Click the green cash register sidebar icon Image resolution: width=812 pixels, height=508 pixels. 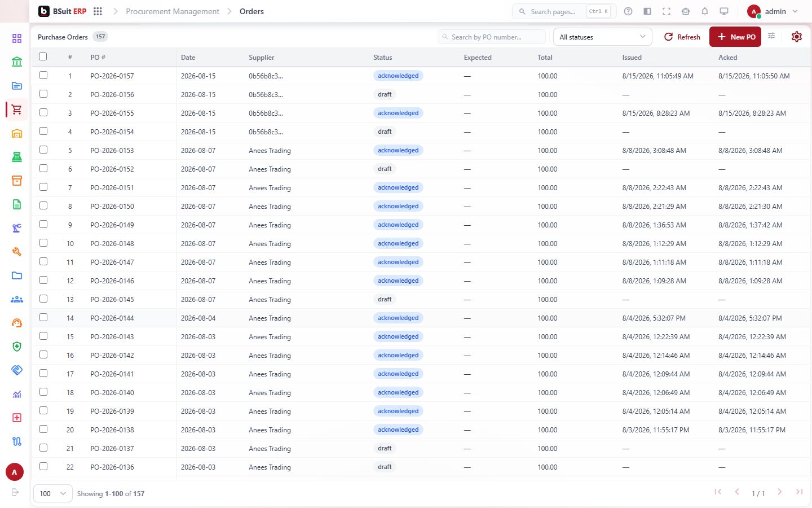[x=17, y=157]
